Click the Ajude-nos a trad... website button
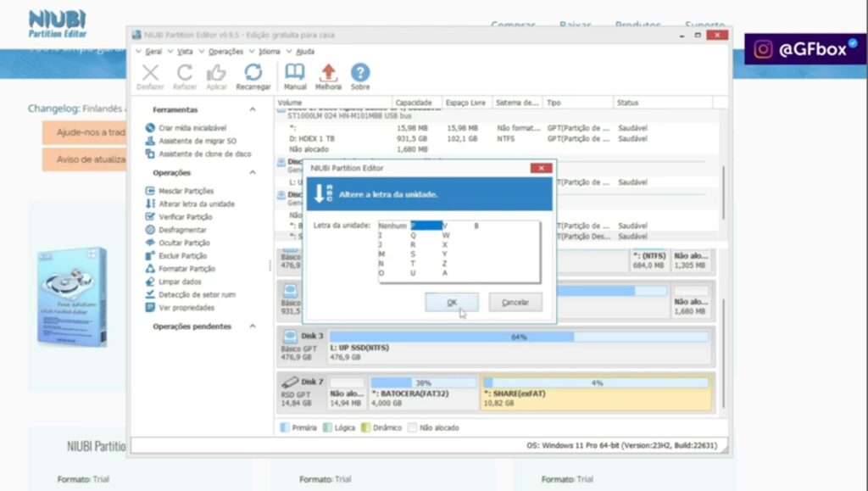Screen dimensions: 868x491 coord(84,133)
